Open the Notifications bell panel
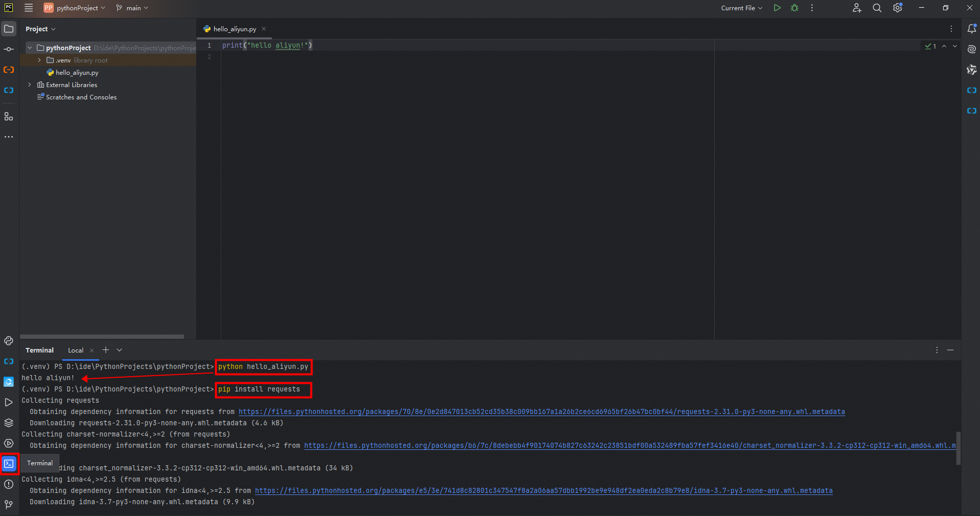 972,29
